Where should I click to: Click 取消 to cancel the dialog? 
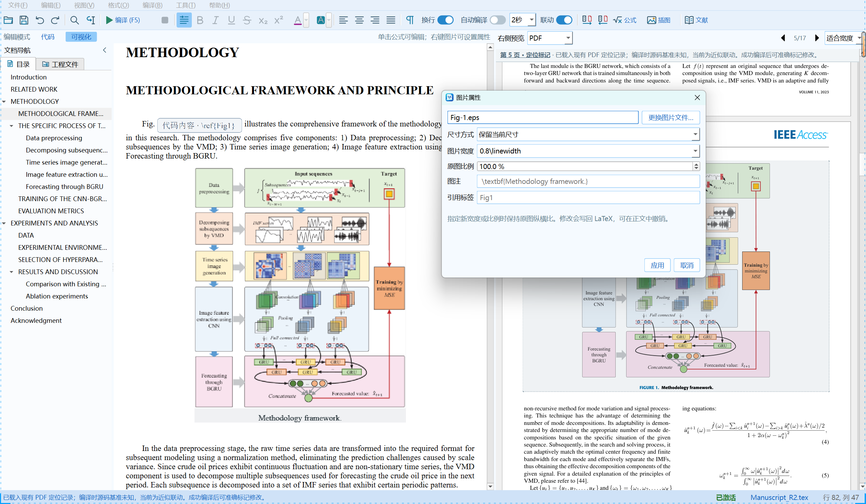pos(687,265)
